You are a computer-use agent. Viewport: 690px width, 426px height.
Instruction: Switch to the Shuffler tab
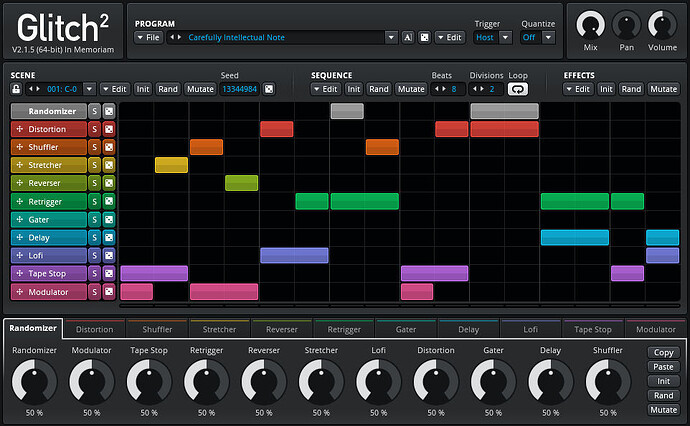tap(157, 329)
